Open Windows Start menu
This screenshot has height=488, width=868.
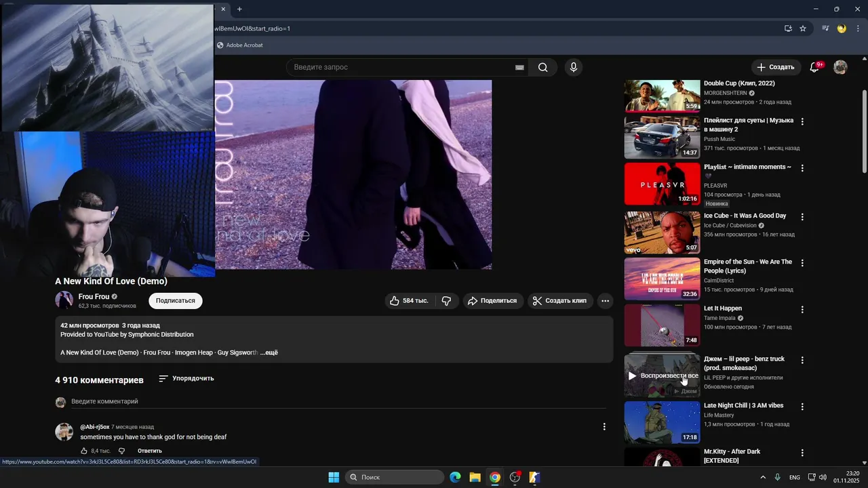coord(334,477)
